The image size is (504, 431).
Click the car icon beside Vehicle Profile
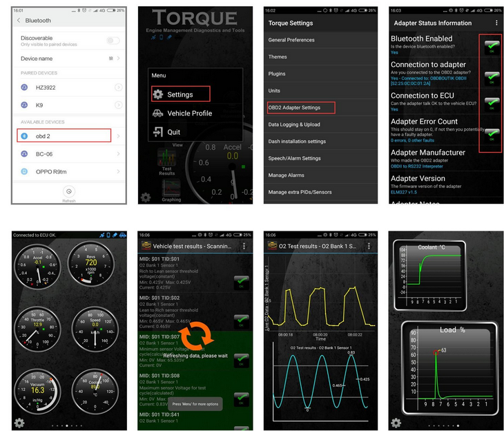[x=157, y=113]
